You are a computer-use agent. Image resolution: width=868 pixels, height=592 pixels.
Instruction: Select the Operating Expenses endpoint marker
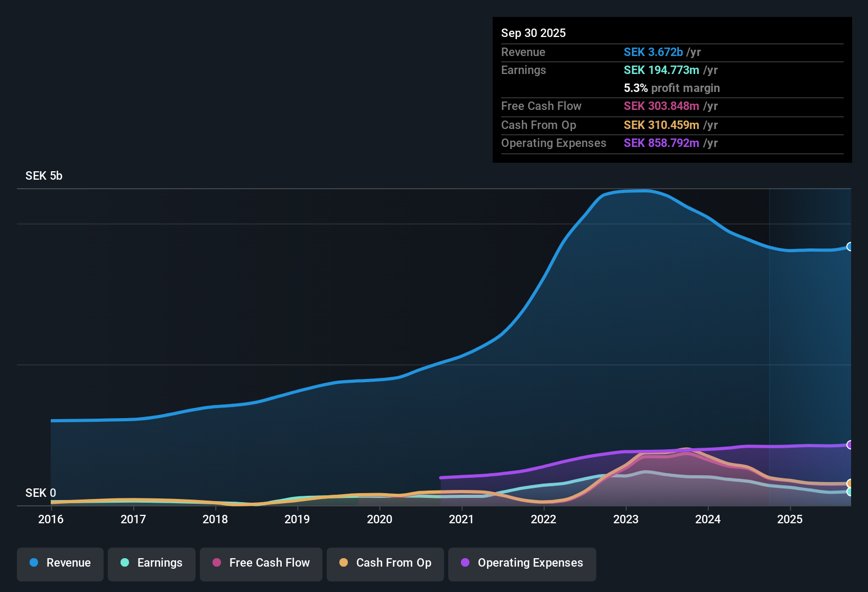coord(849,445)
